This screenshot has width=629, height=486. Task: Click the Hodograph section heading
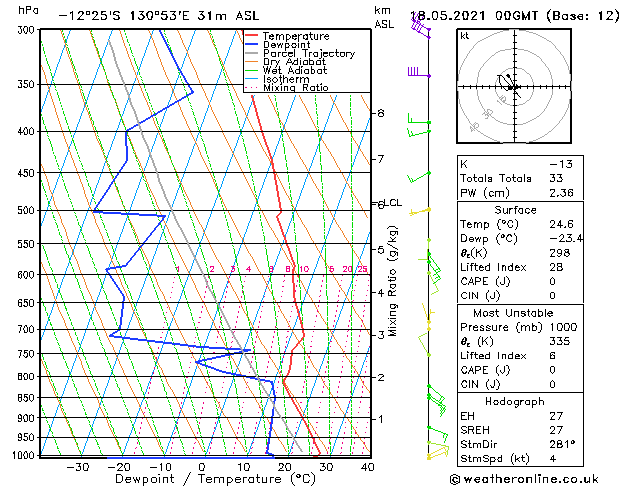[x=515, y=401]
